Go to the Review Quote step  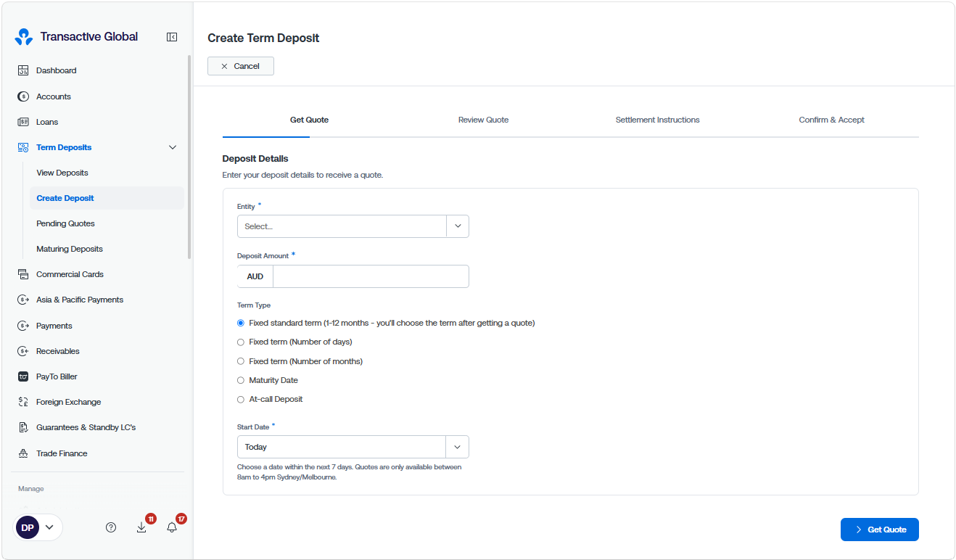[484, 120]
